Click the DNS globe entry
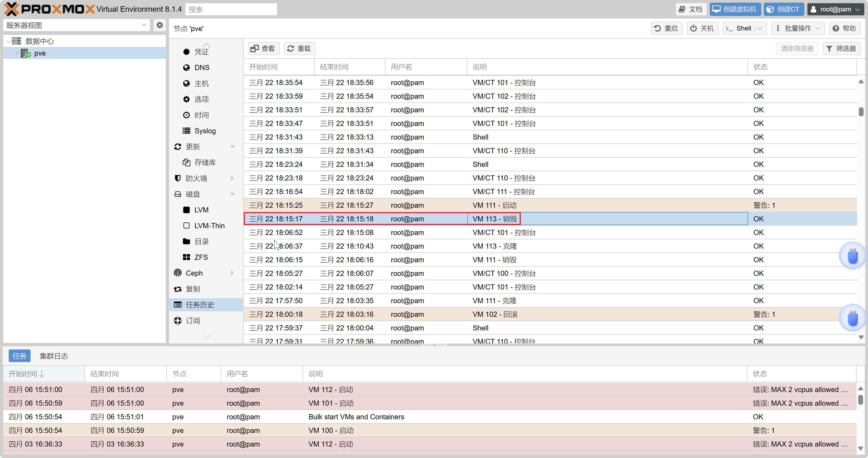This screenshot has width=868, height=458. click(x=201, y=67)
